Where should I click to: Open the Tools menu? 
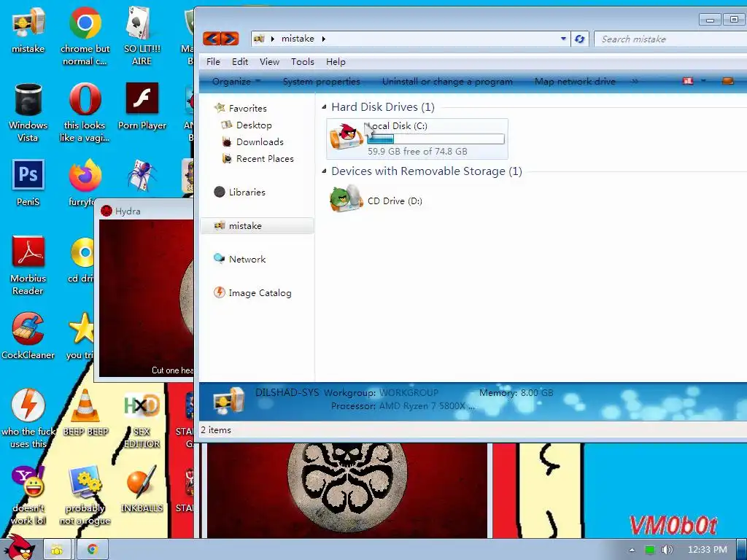click(x=303, y=61)
